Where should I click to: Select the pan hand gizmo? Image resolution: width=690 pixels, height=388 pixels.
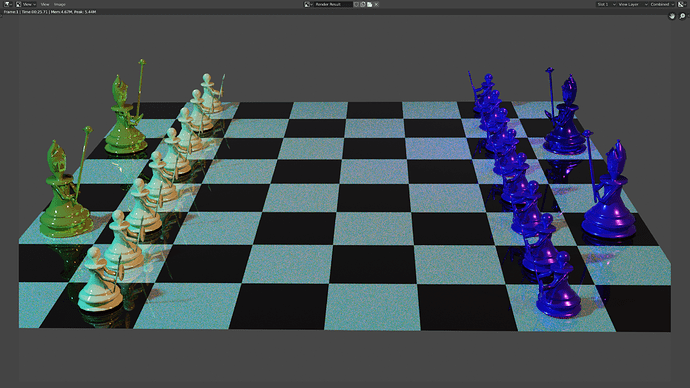tap(672, 16)
